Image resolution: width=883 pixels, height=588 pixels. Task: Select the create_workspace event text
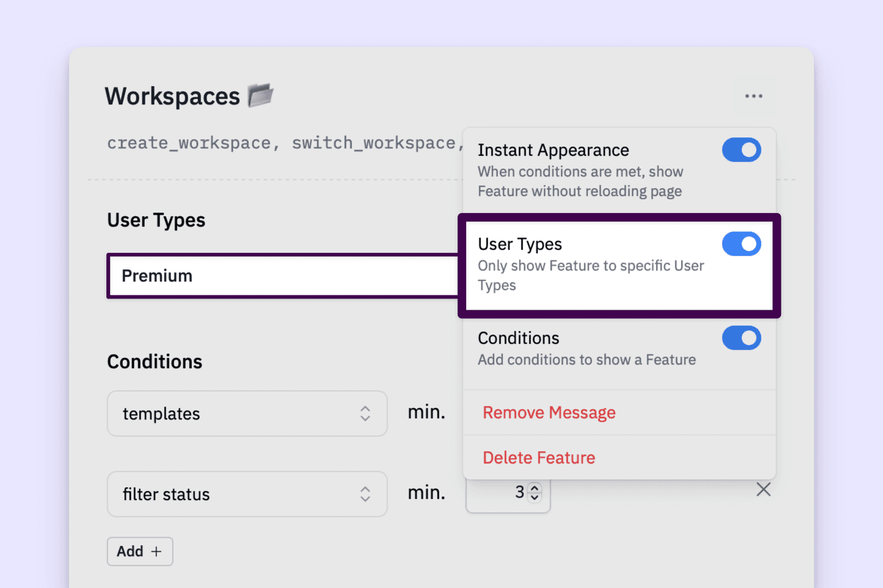(x=189, y=143)
